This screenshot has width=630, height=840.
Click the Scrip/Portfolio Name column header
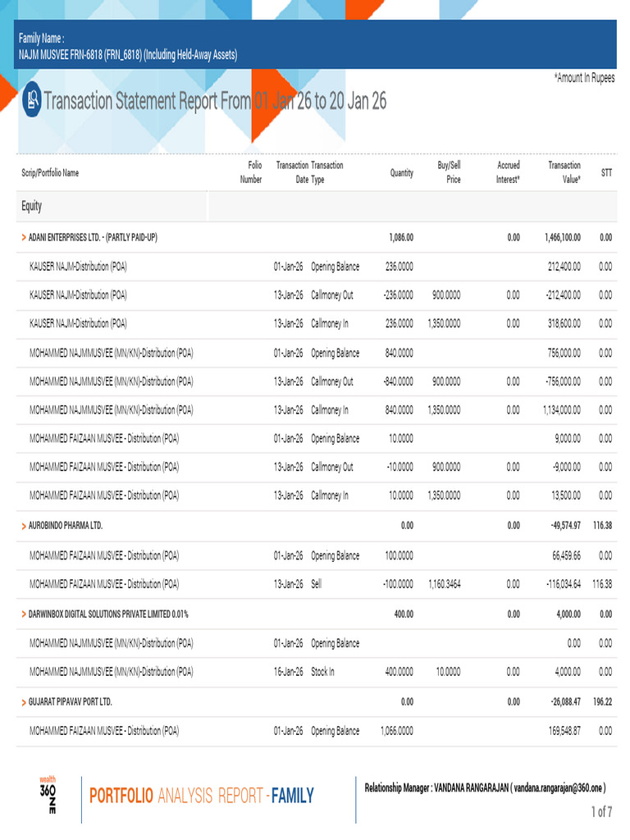click(x=50, y=172)
